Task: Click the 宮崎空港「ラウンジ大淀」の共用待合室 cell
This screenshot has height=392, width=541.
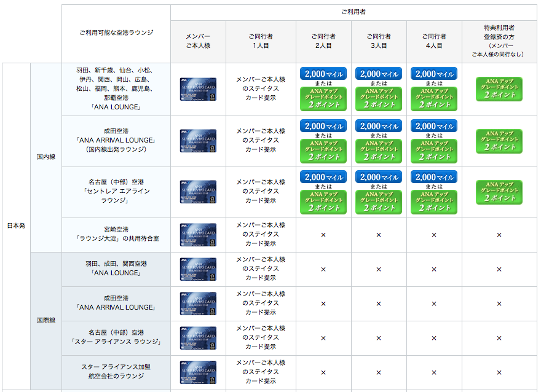Action: tap(116, 233)
